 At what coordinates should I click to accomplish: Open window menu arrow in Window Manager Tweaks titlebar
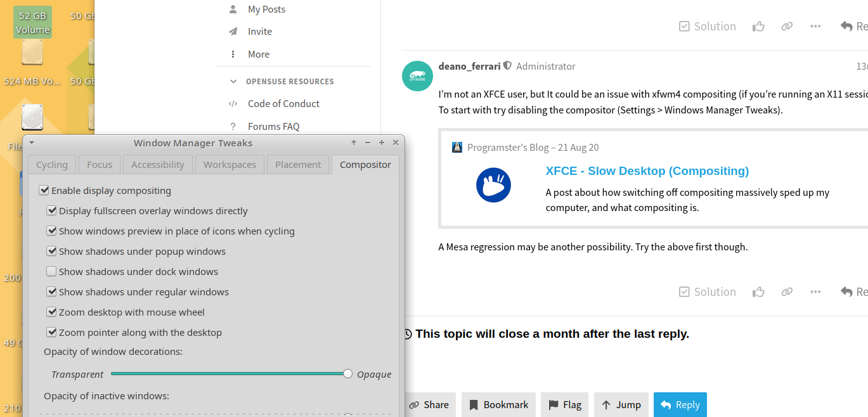(32, 143)
